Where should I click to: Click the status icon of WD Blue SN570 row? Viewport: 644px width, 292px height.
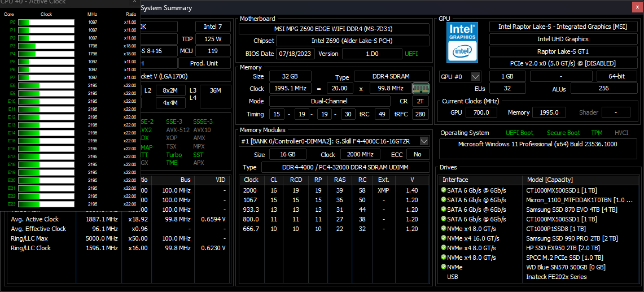[444, 267]
